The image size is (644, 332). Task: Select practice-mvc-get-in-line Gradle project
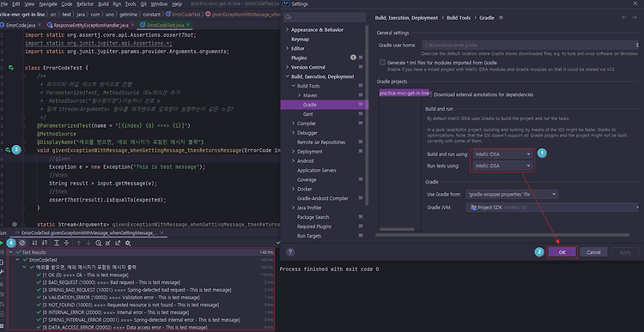coord(404,94)
